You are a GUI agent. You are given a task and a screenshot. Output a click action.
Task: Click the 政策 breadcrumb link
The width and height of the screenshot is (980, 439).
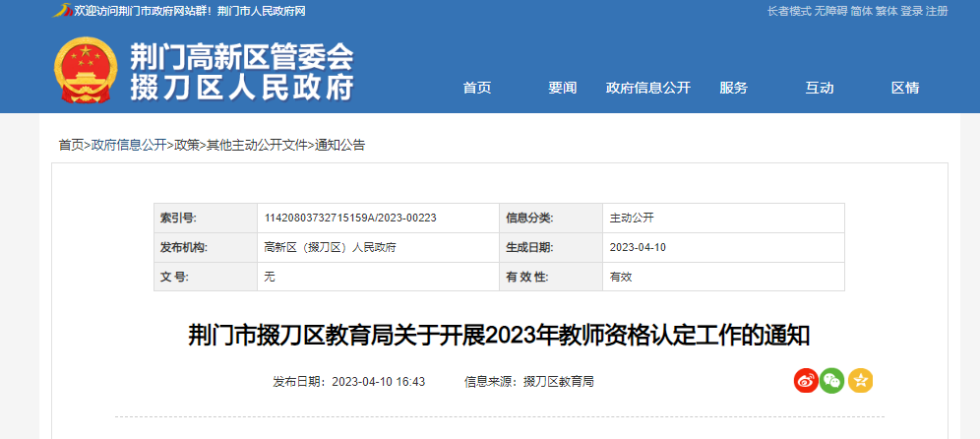tap(186, 145)
